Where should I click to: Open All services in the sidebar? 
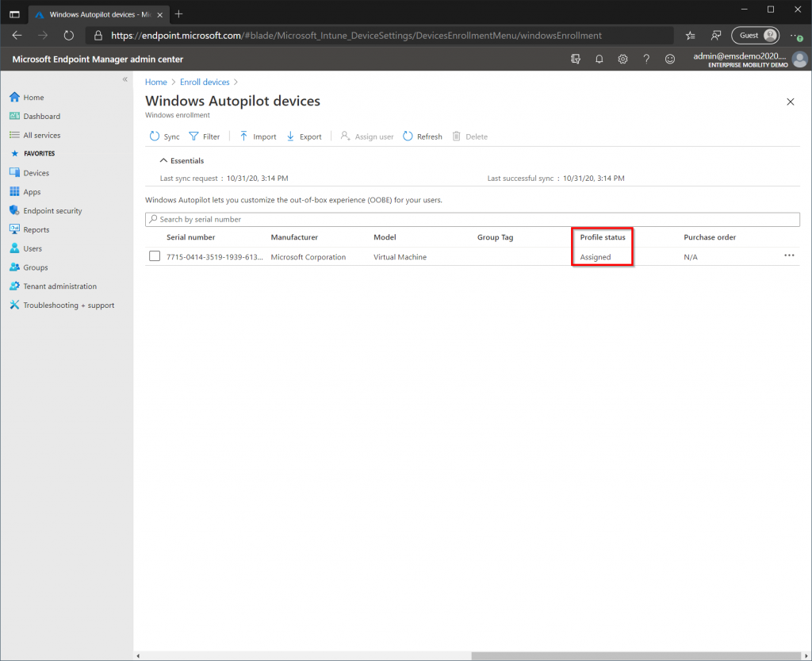[x=35, y=135]
